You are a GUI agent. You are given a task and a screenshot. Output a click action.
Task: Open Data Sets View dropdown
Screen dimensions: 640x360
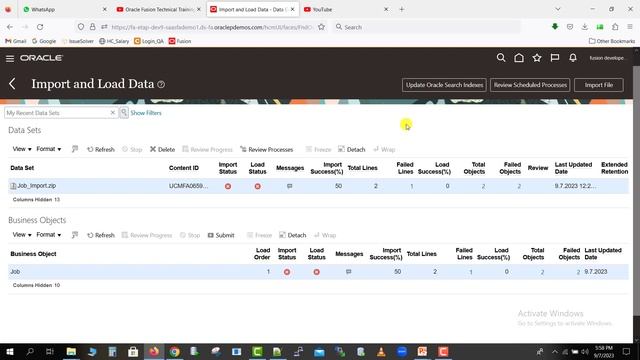[x=22, y=149]
